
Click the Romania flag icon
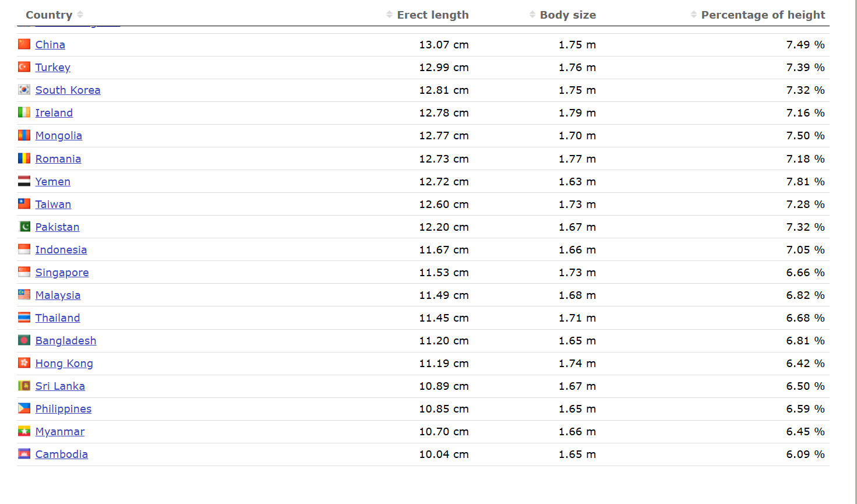[x=24, y=158]
